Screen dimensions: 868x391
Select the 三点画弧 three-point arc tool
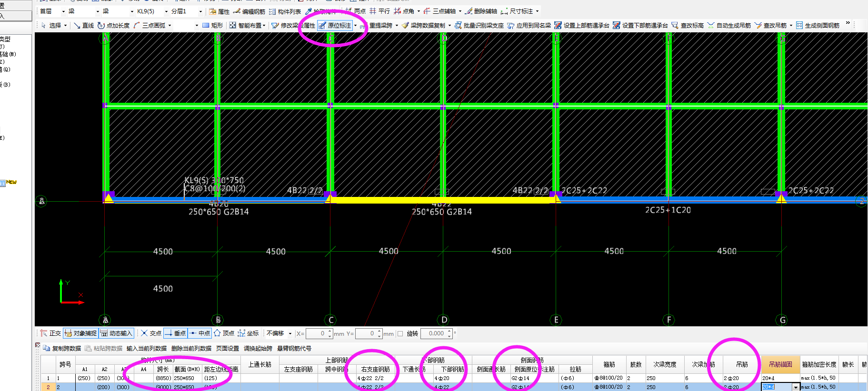150,25
